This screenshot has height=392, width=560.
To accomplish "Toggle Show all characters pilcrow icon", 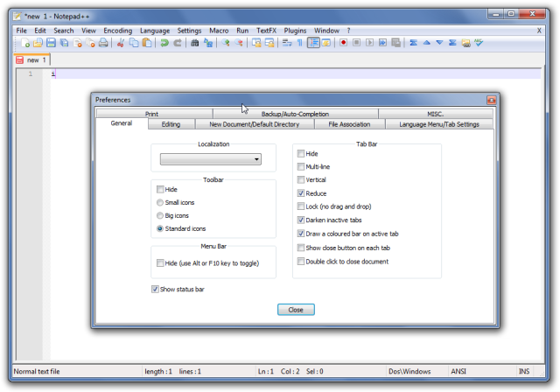I will pyautogui.click(x=300, y=43).
